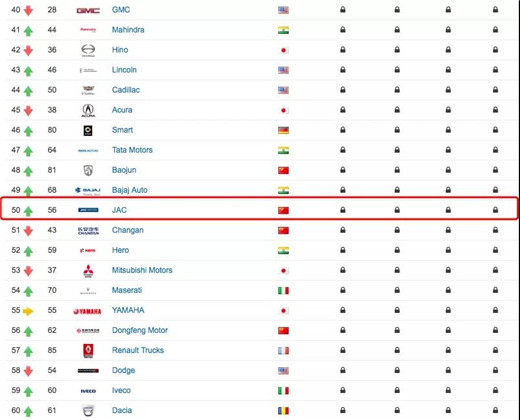
Task: Click the Renault Trucks logo icon
Action: point(88,351)
